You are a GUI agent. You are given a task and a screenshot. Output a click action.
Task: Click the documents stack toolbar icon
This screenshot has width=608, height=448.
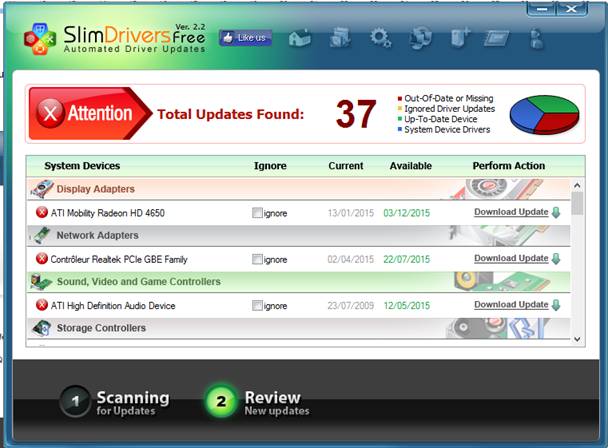pos(340,38)
